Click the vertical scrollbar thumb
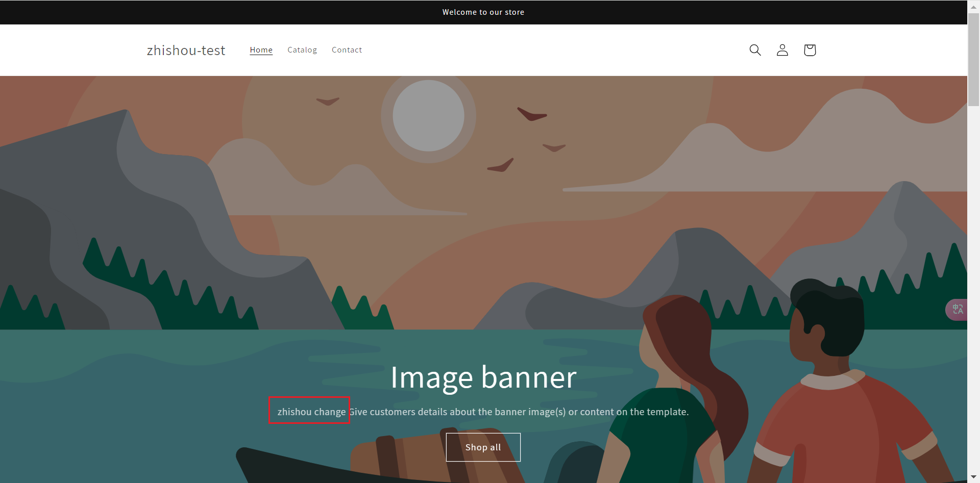This screenshot has height=483, width=980. point(974,60)
